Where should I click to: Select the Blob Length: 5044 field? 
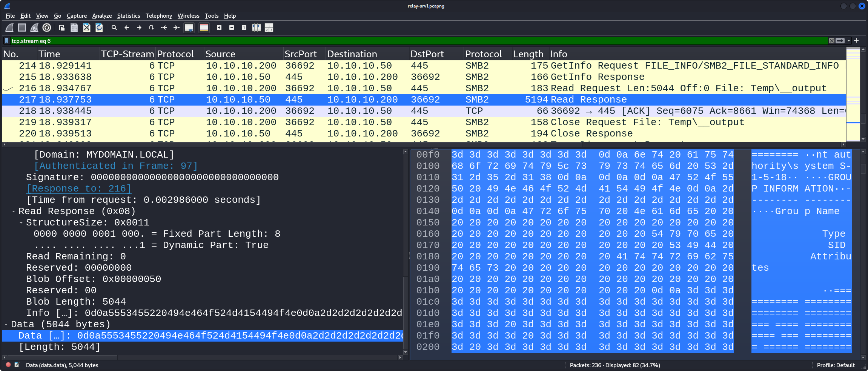point(76,302)
